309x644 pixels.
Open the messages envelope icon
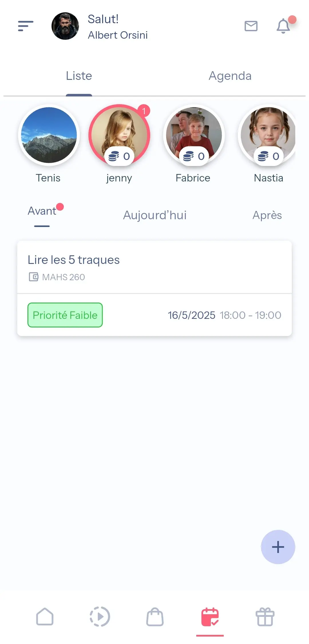[251, 26]
